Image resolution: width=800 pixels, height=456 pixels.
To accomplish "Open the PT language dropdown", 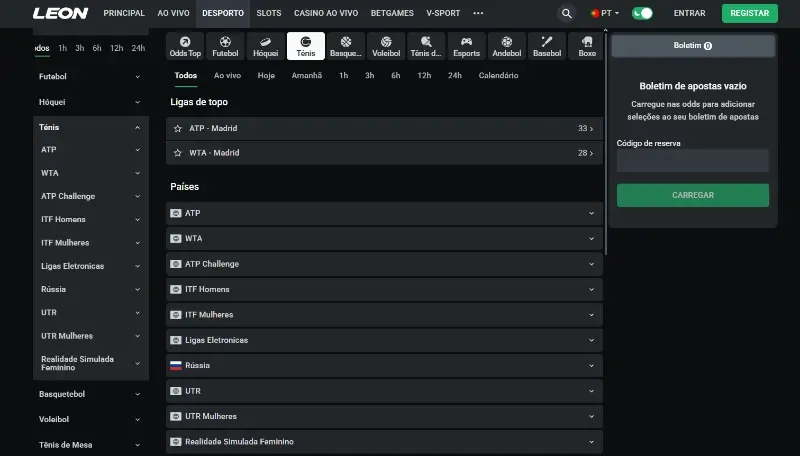I will pyautogui.click(x=605, y=13).
